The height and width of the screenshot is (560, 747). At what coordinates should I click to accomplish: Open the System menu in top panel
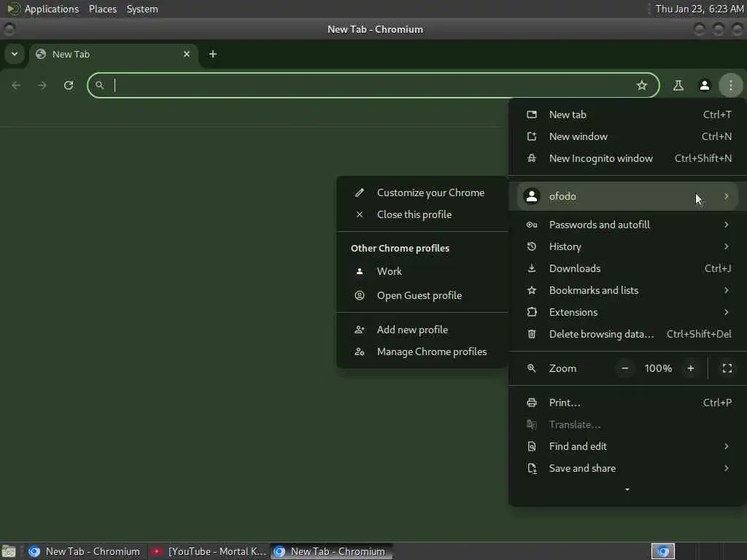[142, 9]
